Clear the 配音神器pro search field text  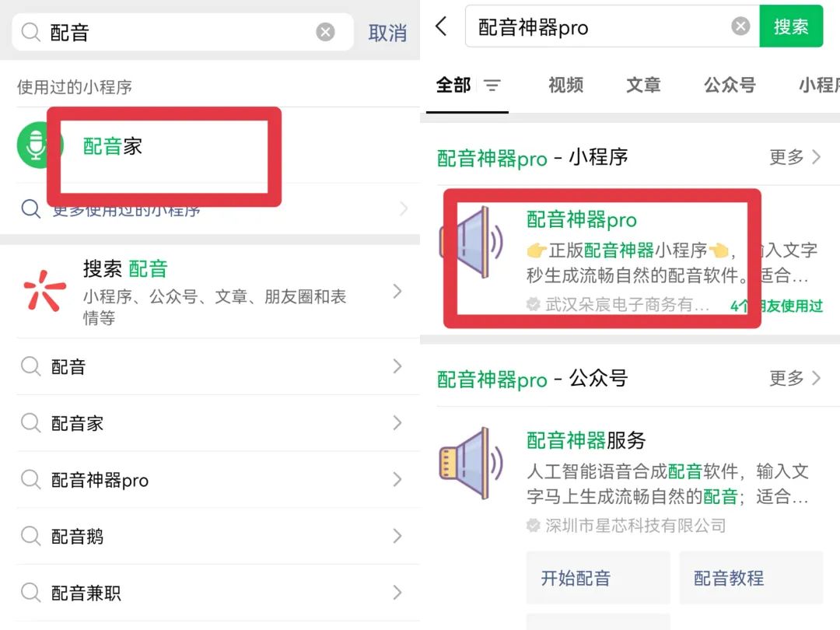pyautogui.click(x=740, y=26)
